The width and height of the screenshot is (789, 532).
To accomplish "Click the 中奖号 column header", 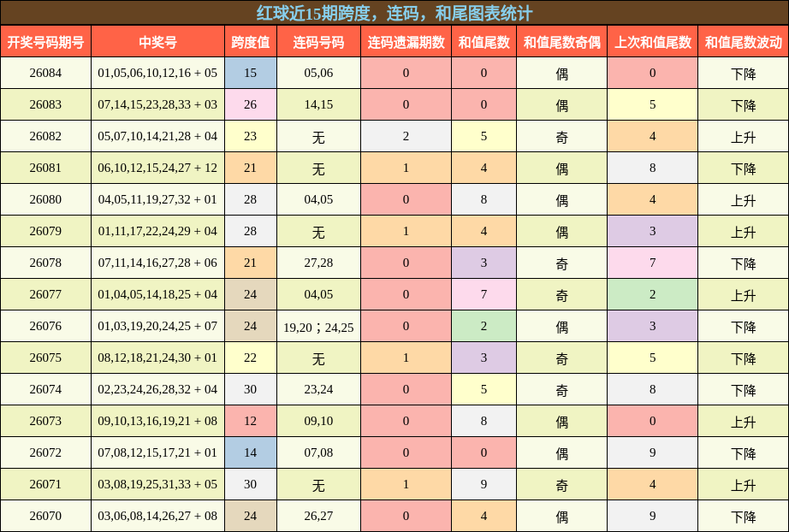I will (157, 42).
